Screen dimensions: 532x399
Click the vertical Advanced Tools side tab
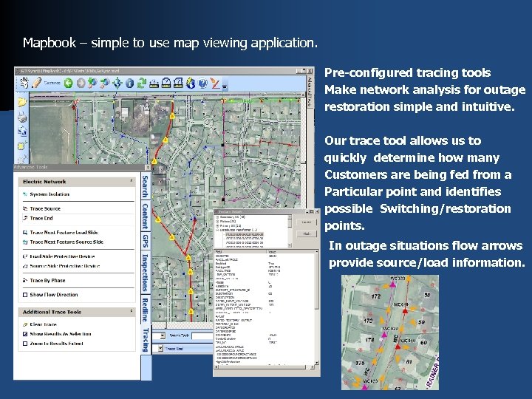tap(310, 92)
